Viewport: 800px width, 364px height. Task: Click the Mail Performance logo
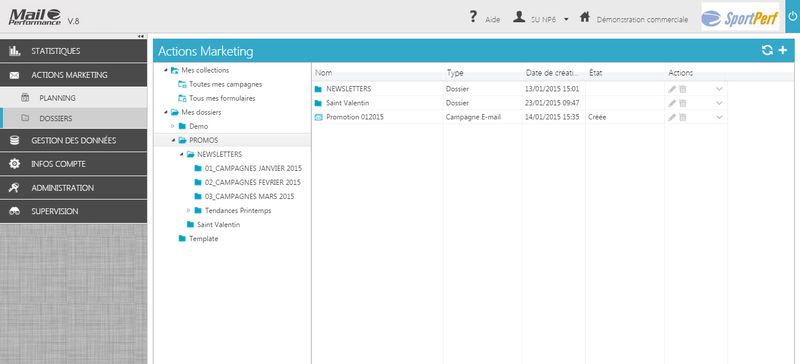click(x=35, y=17)
